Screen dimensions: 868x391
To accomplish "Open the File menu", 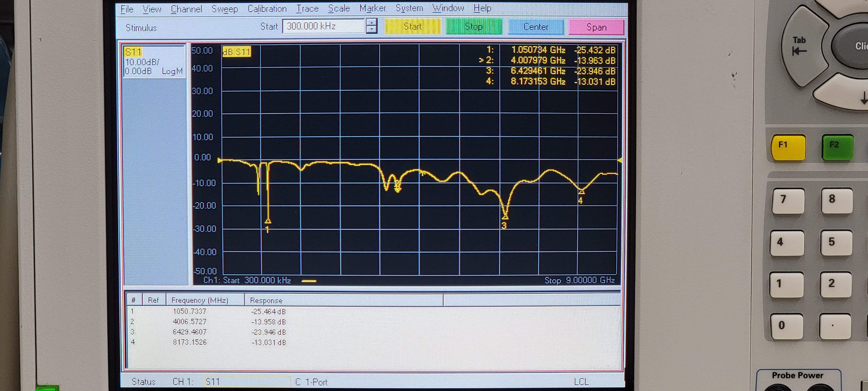I will click(127, 9).
